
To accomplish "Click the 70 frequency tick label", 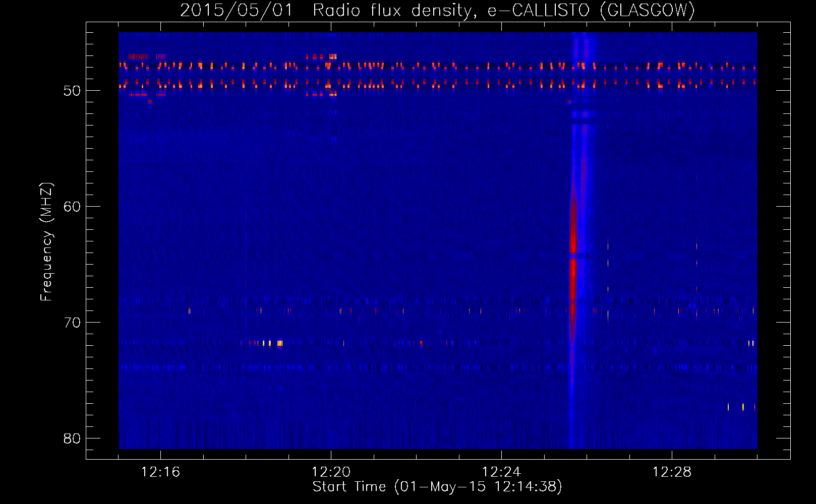I will coord(72,323).
